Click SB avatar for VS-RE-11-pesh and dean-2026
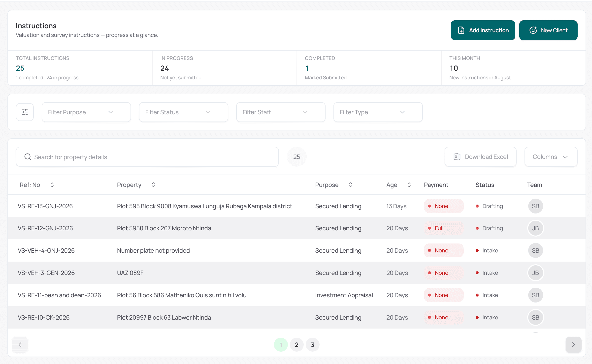 [535, 295]
